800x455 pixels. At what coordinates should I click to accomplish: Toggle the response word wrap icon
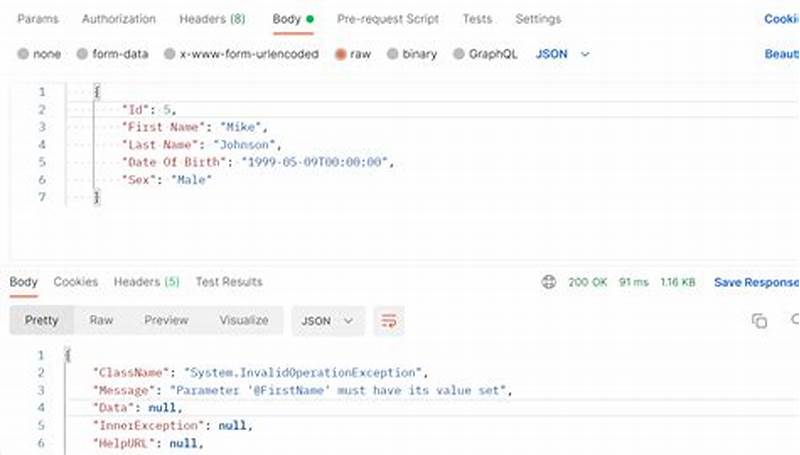[389, 321]
